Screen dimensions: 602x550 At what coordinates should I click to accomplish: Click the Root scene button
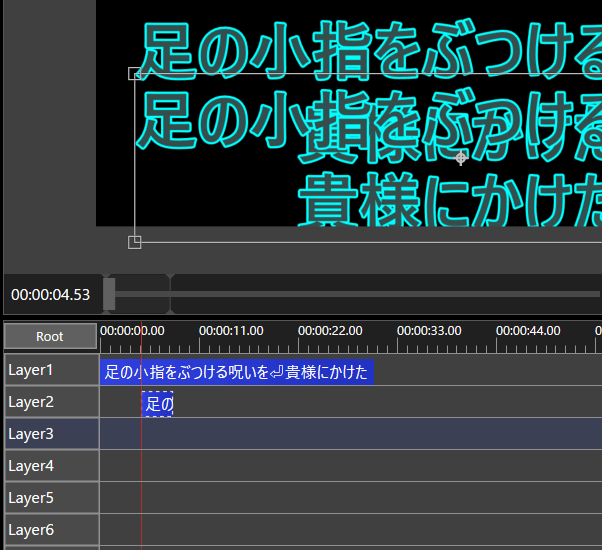pyautogui.click(x=50, y=337)
